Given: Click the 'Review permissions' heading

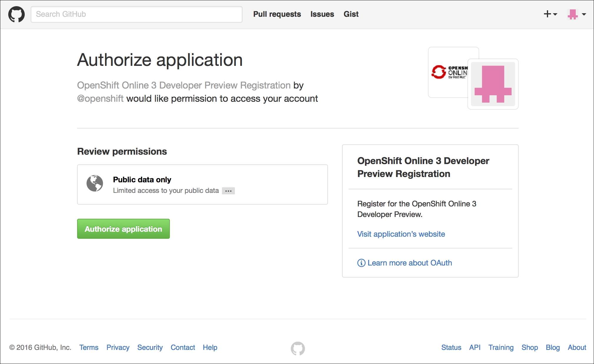Looking at the screenshot, I should pyautogui.click(x=122, y=151).
